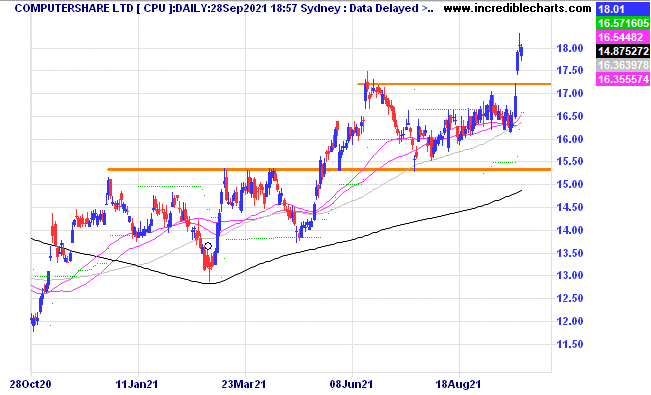651x395 pixels.
Task: Click the 14.00 price axis label
Action: (x=570, y=230)
